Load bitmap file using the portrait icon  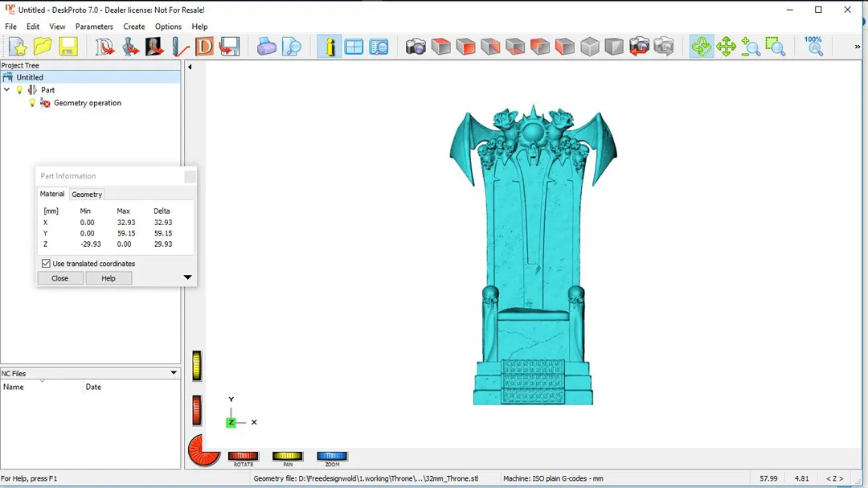pos(154,47)
